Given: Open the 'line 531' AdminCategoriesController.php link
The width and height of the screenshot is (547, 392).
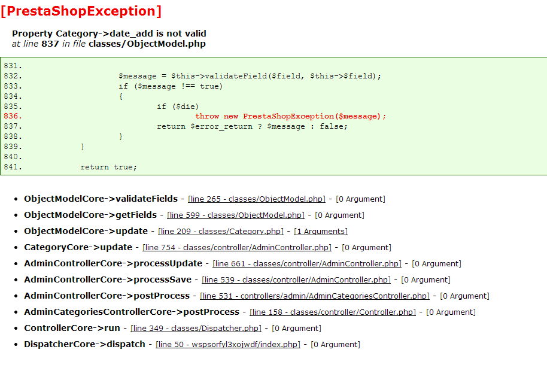Looking at the screenshot, I should coord(315,296).
